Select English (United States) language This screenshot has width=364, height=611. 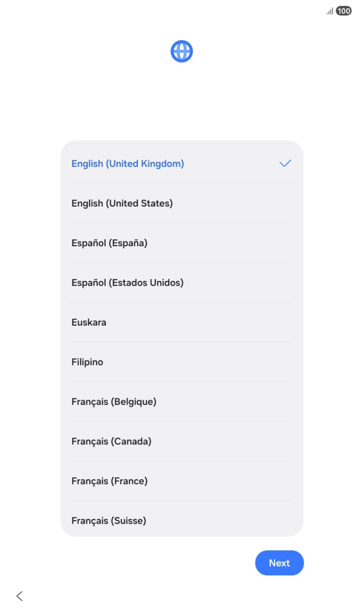pos(122,203)
